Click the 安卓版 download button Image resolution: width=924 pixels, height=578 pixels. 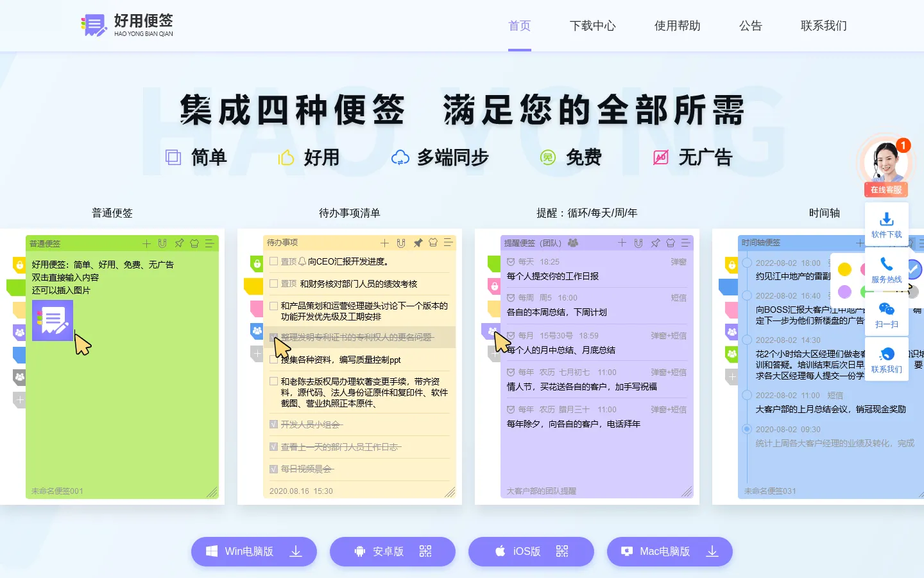(393, 552)
